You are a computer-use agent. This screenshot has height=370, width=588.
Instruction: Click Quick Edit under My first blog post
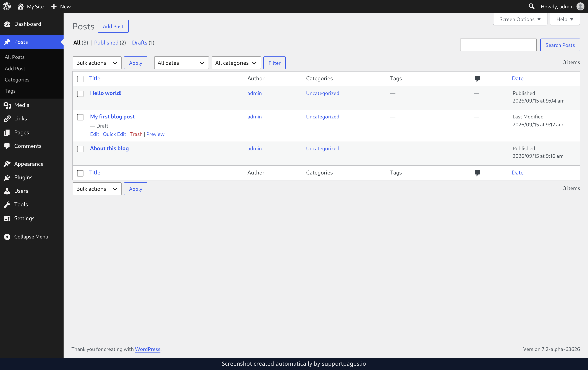pyautogui.click(x=114, y=134)
